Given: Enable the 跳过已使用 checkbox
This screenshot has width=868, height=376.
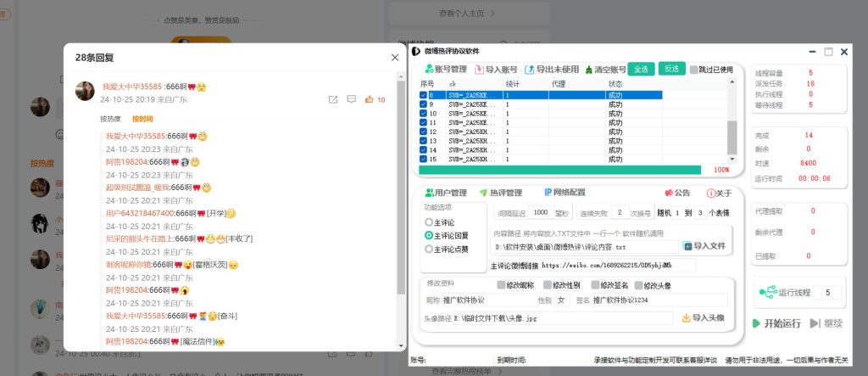Looking at the screenshot, I should (694, 70).
